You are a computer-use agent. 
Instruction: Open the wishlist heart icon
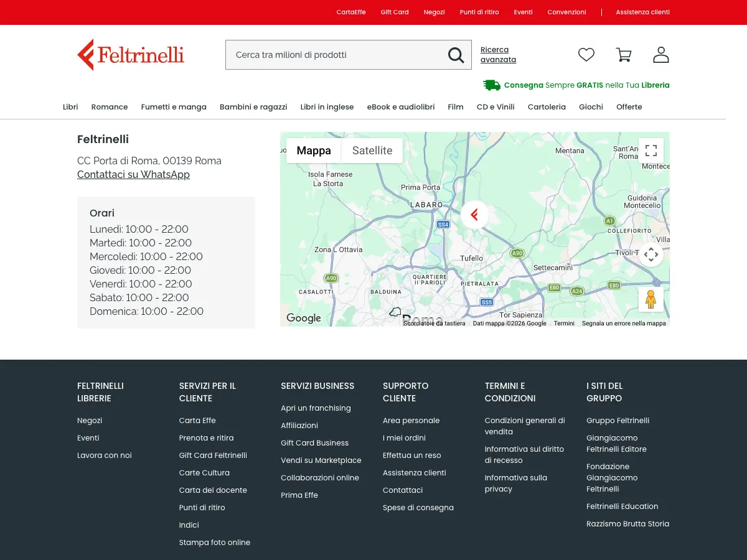pos(586,55)
